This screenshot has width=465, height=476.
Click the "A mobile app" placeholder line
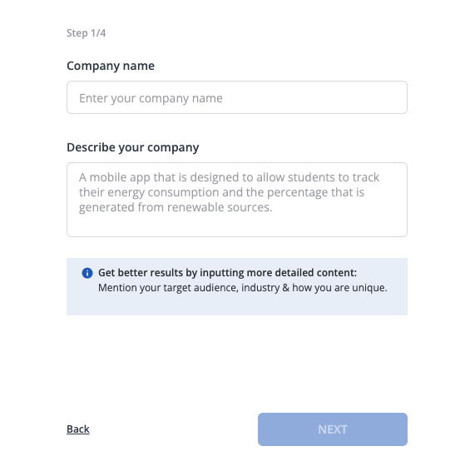(x=229, y=177)
